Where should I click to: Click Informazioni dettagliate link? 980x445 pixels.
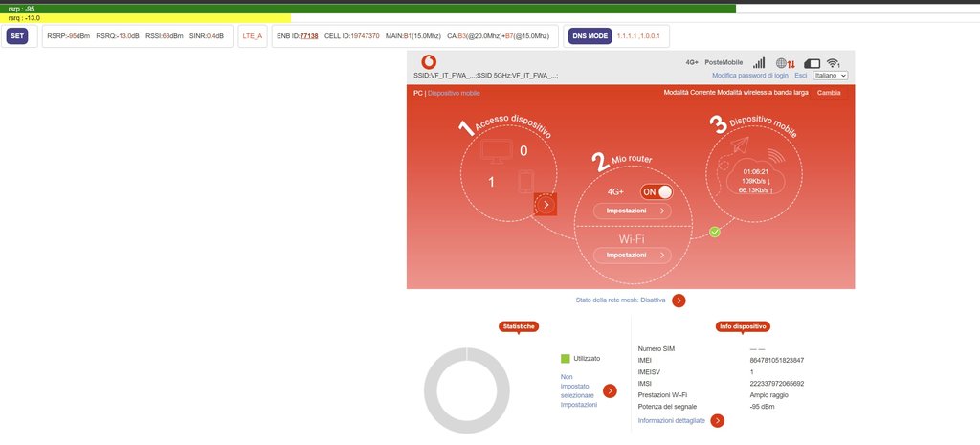[671, 421]
